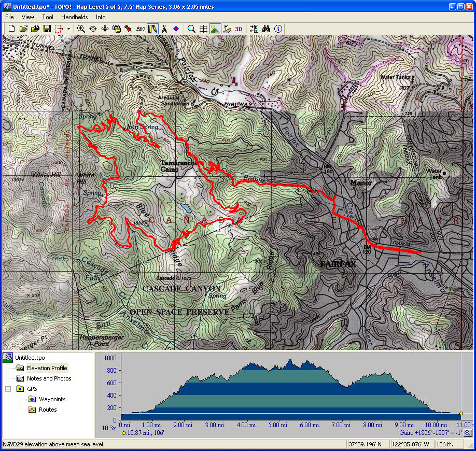Select Notes and Photos in tree
This screenshot has height=451, width=476.
tap(49, 378)
